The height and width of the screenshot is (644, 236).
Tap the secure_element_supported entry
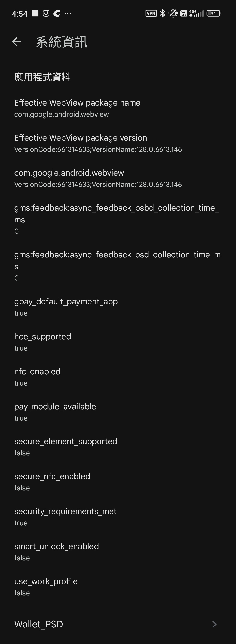[x=118, y=447]
